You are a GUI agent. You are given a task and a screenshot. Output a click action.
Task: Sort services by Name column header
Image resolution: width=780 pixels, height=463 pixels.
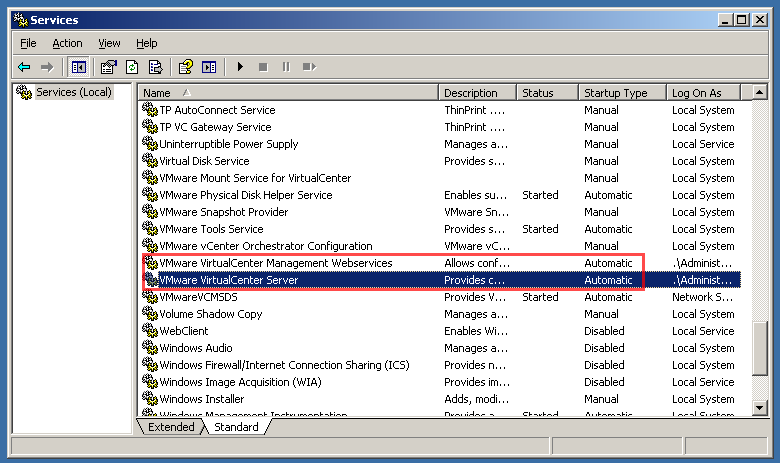[288, 93]
